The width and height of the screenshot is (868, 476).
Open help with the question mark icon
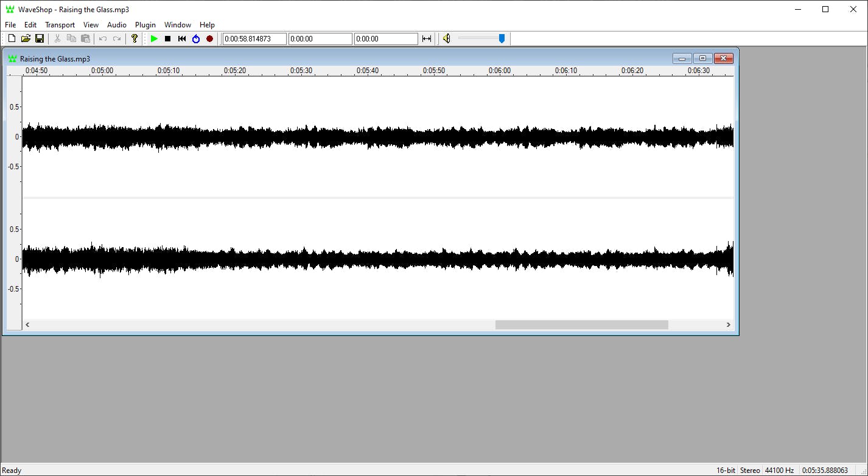(x=135, y=39)
